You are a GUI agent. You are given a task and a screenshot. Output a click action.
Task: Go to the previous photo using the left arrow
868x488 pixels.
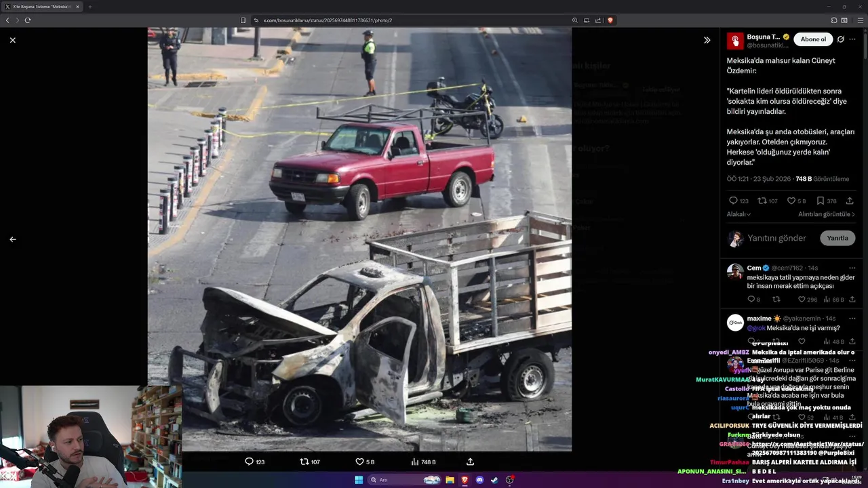pos(12,239)
